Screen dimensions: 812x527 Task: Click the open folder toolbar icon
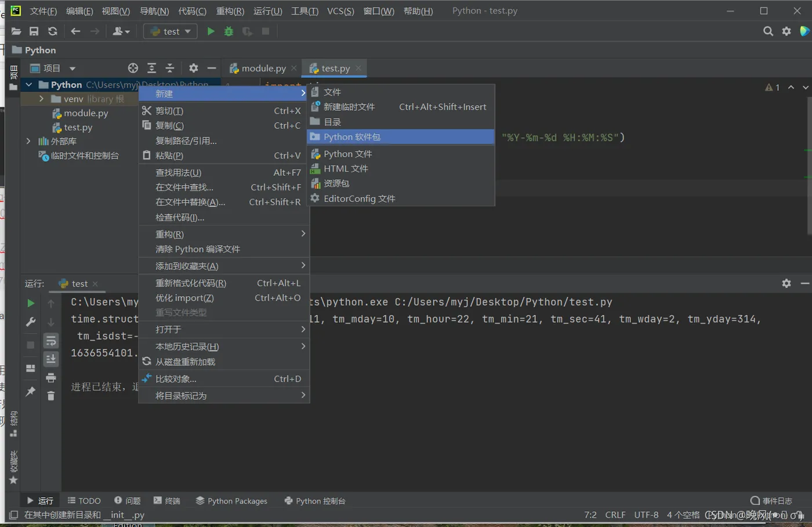coord(16,31)
